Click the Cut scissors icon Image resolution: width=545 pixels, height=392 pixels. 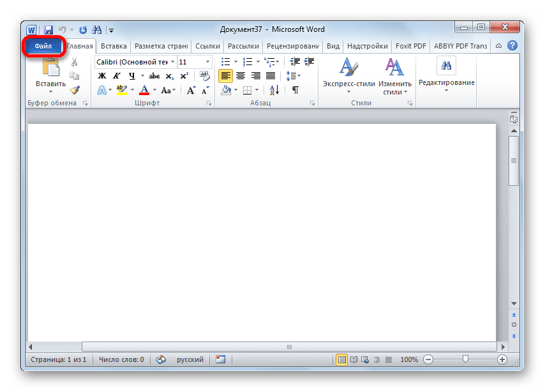pos(75,62)
